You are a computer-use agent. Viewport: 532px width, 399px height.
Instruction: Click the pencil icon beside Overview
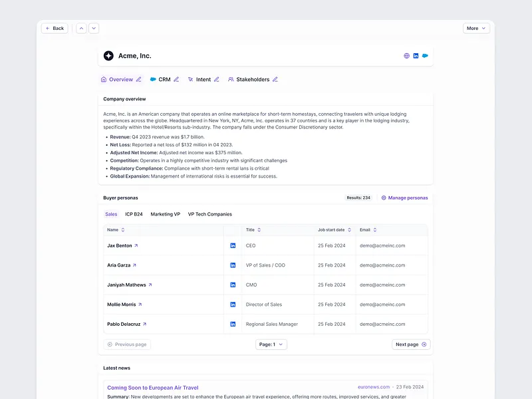tap(139, 80)
